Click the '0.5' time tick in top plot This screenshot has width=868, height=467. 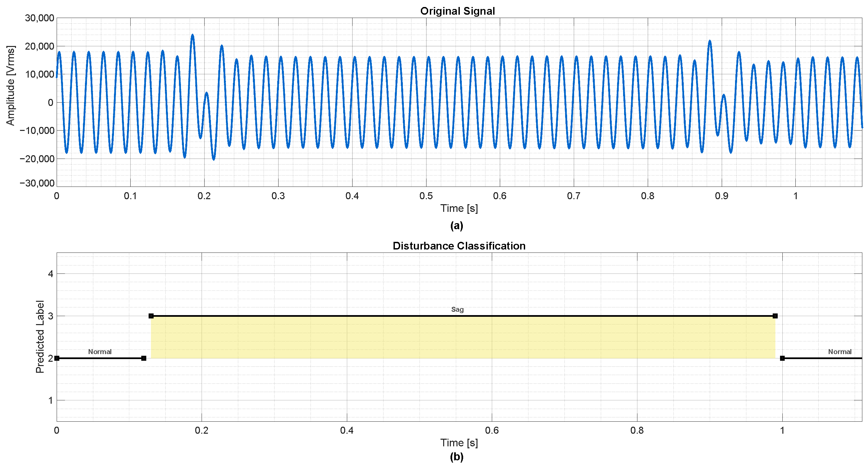pos(426,196)
